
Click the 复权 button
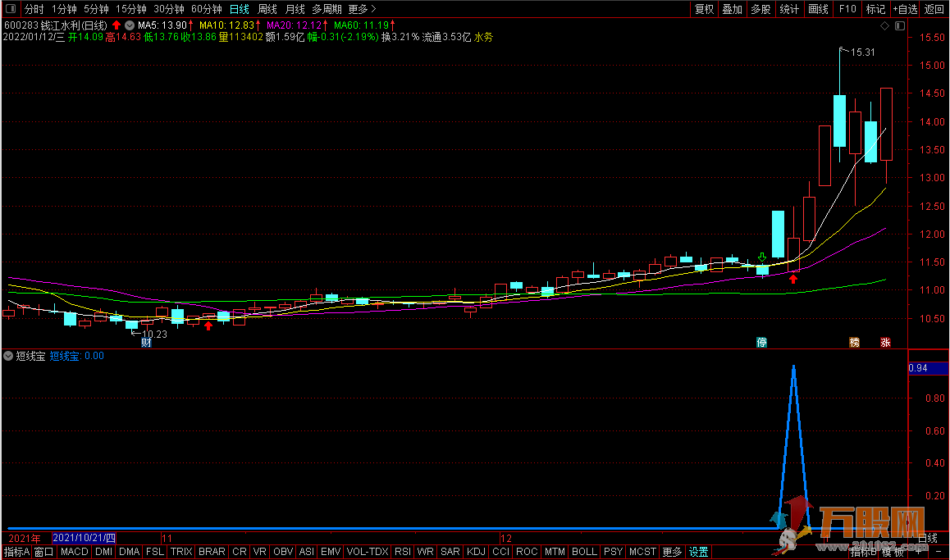pos(704,10)
